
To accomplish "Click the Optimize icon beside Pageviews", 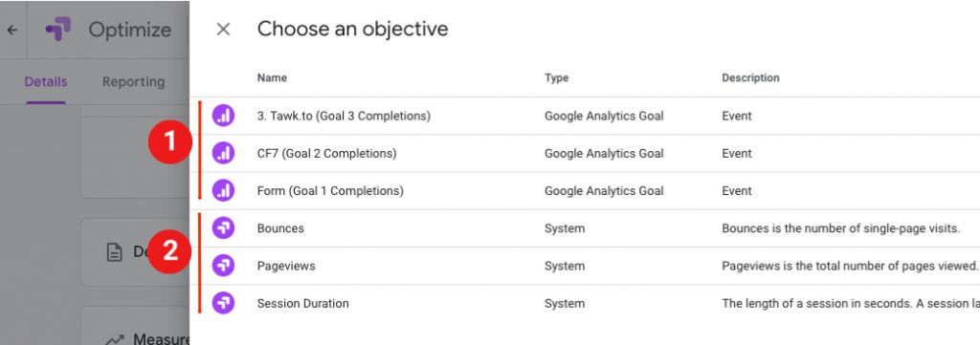I will pyautogui.click(x=223, y=266).
